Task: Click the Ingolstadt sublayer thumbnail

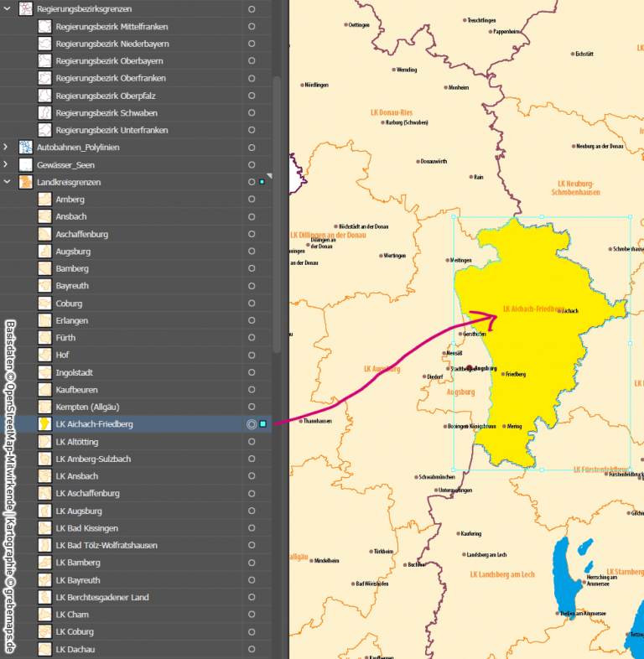Action: pyautogui.click(x=44, y=372)
